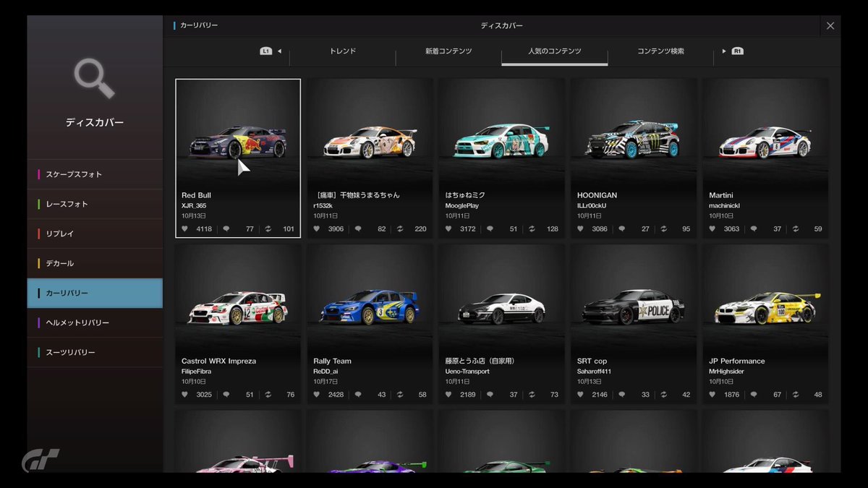Click the 藤原とうふ店（自家用） title

pyautogui.click(x=480, y=361)
